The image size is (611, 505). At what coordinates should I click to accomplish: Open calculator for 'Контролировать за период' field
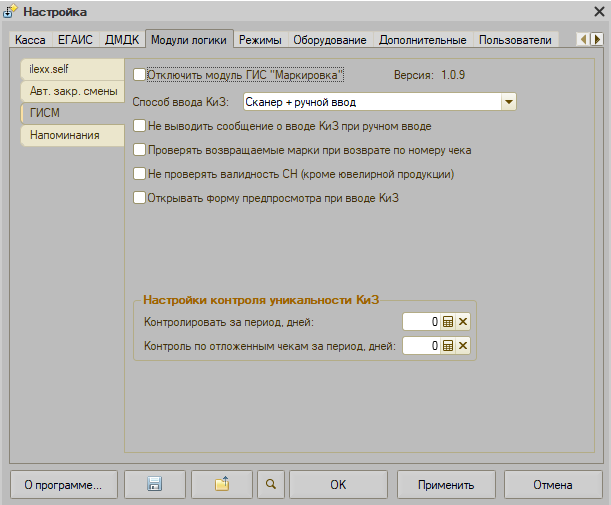coord(449,322)
